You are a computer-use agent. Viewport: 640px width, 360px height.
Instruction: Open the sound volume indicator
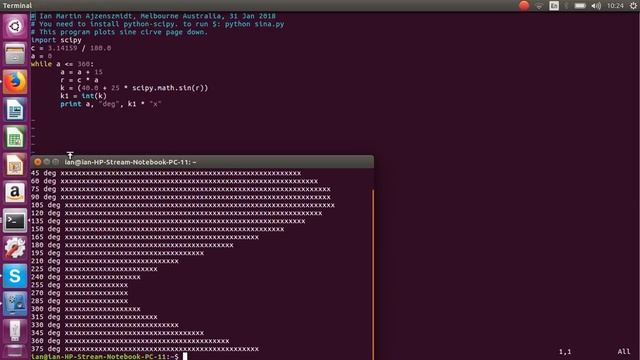[596, 6]
